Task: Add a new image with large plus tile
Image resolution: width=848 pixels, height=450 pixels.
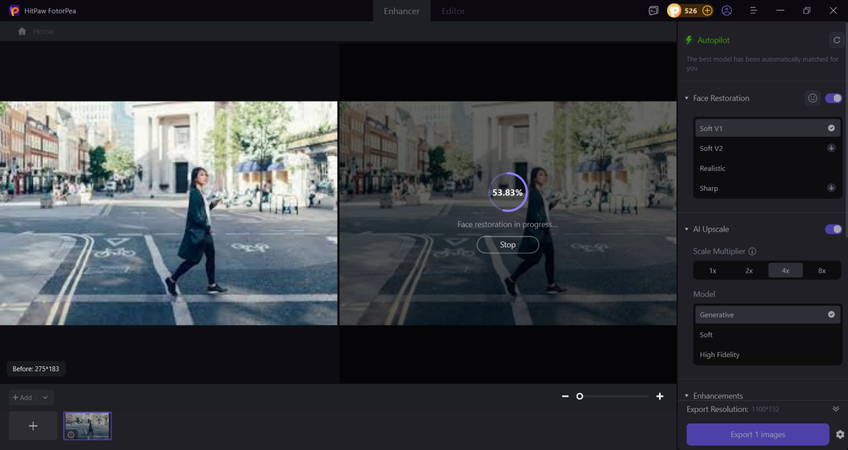Action: [33, 426]
